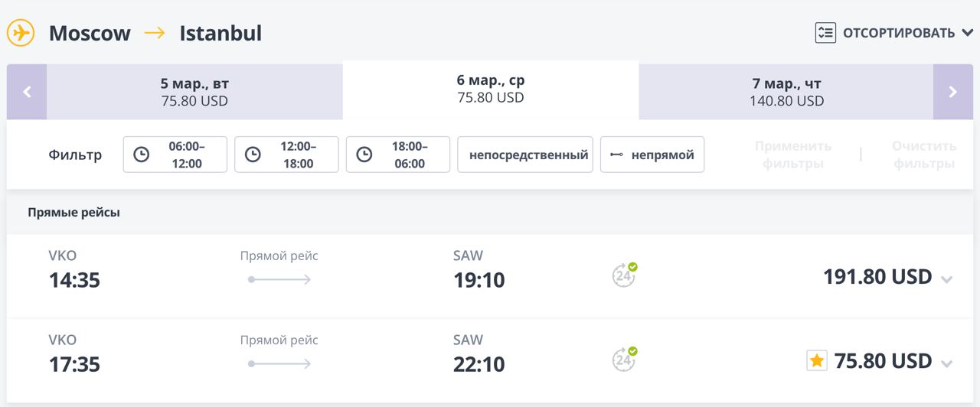The width and height of the screenshot is (980, 407).
Task: Go to next dates arrow
Action: tap(952, 92)
